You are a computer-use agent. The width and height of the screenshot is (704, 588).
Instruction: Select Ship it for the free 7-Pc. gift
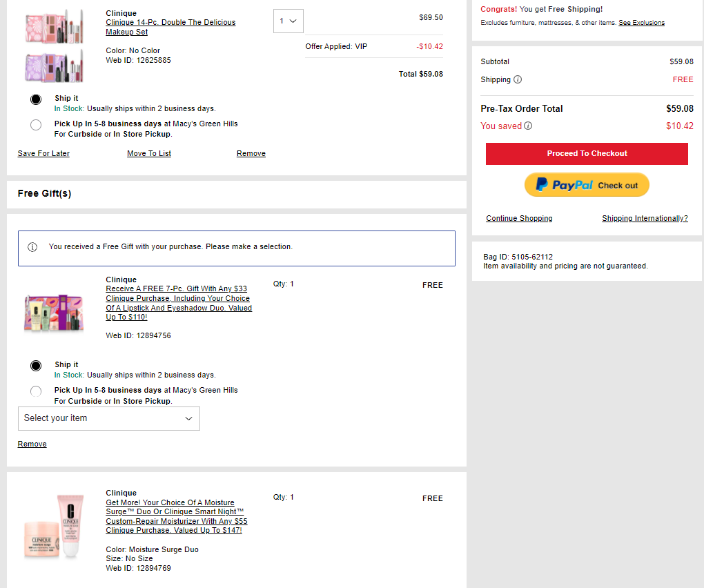click(36, 365)
